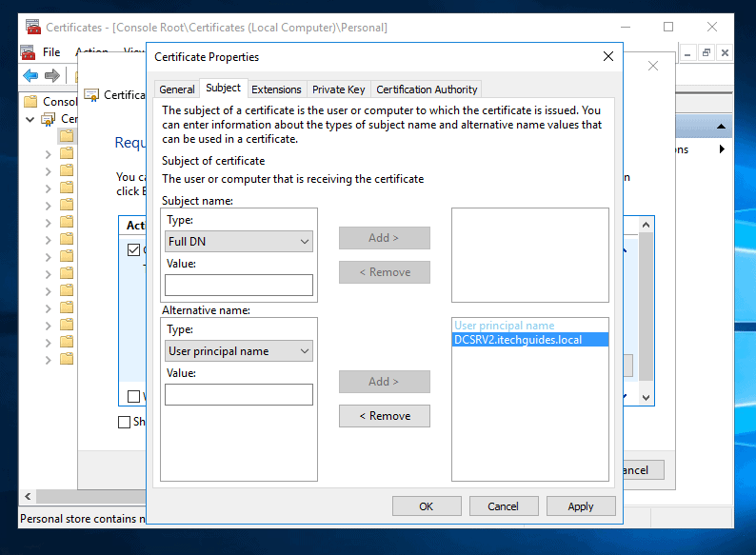The image size is (756, 555).
Task: Click the Forward arrow toolbar icon
Action: 52,75
